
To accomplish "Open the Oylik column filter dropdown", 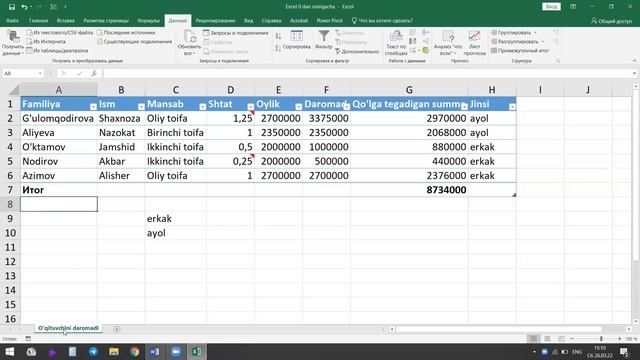I will point(298,107).
